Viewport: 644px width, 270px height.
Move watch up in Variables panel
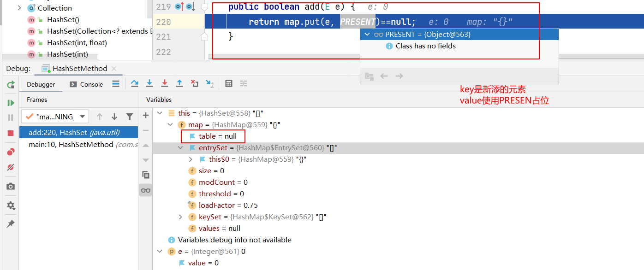click(x=146, y=145)
